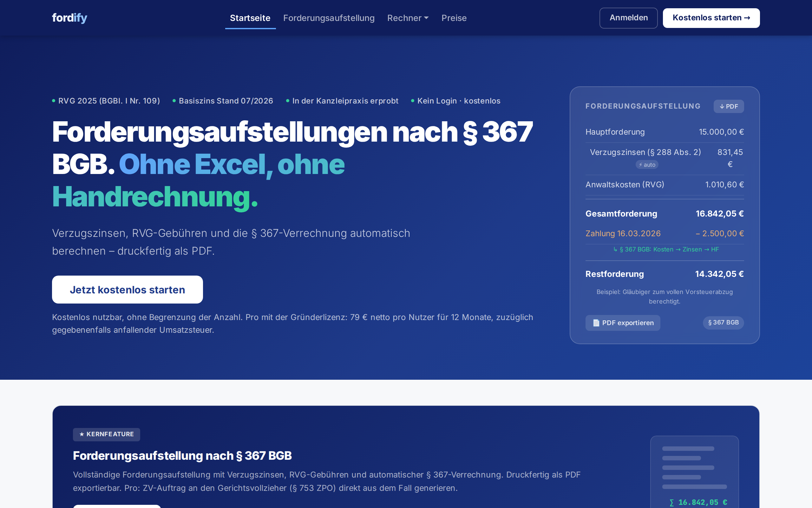
Task: Click the FORDERUNGSAUFSTELLUNG card title
Action: tap(643, 106)
